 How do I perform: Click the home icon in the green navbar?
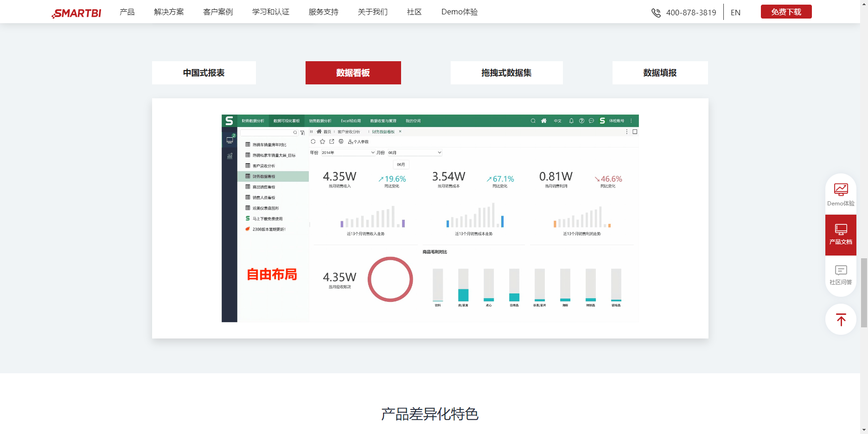point(543,121)
